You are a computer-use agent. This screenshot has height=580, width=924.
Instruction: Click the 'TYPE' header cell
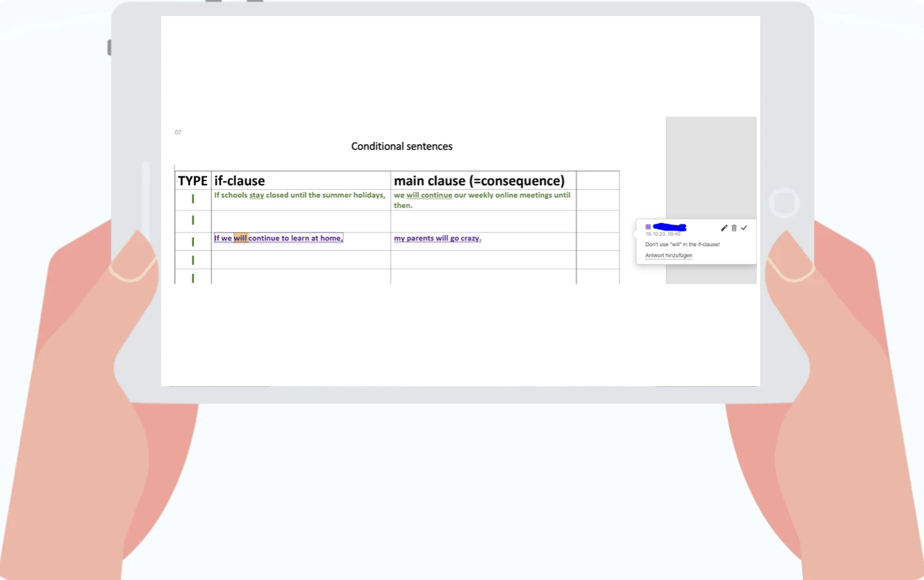pos(193,181)
